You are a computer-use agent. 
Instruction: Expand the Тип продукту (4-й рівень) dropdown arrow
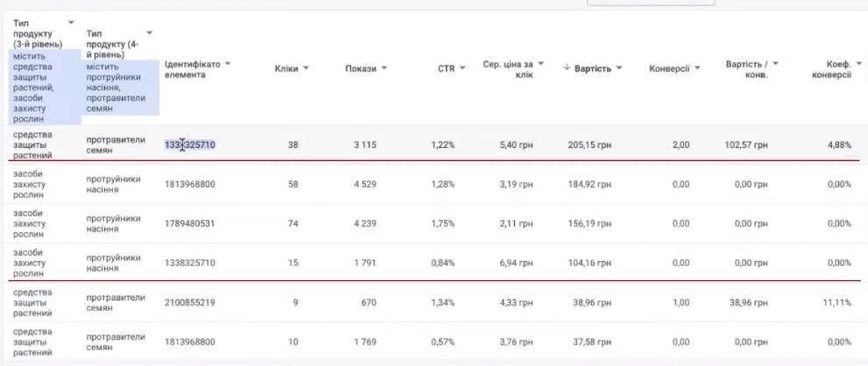click(149, 33)
